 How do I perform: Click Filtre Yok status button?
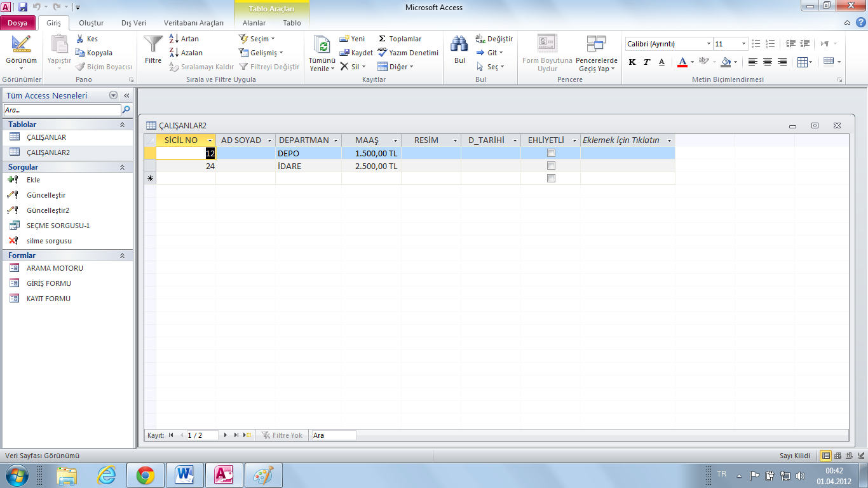283,435
